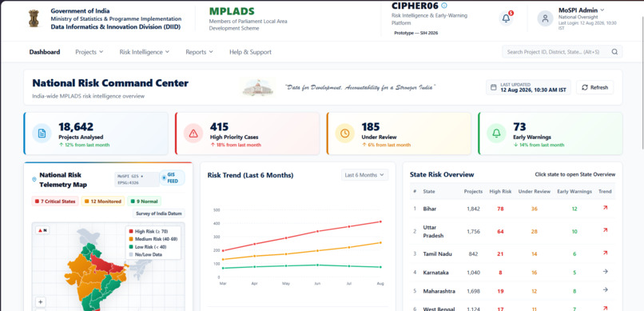Toggle the GIS FEED indicator
Screen dimensions: 644x311
(172, 178)
